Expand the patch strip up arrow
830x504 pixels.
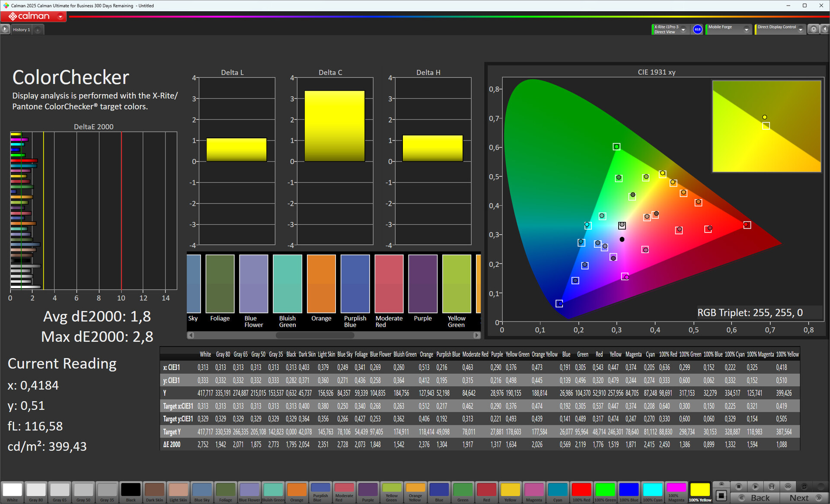click(x=721, y=484)
